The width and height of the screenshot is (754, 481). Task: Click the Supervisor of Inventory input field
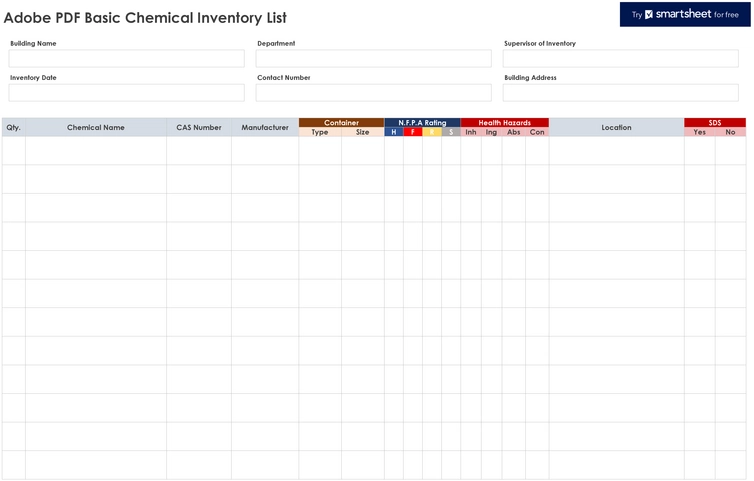621,59
